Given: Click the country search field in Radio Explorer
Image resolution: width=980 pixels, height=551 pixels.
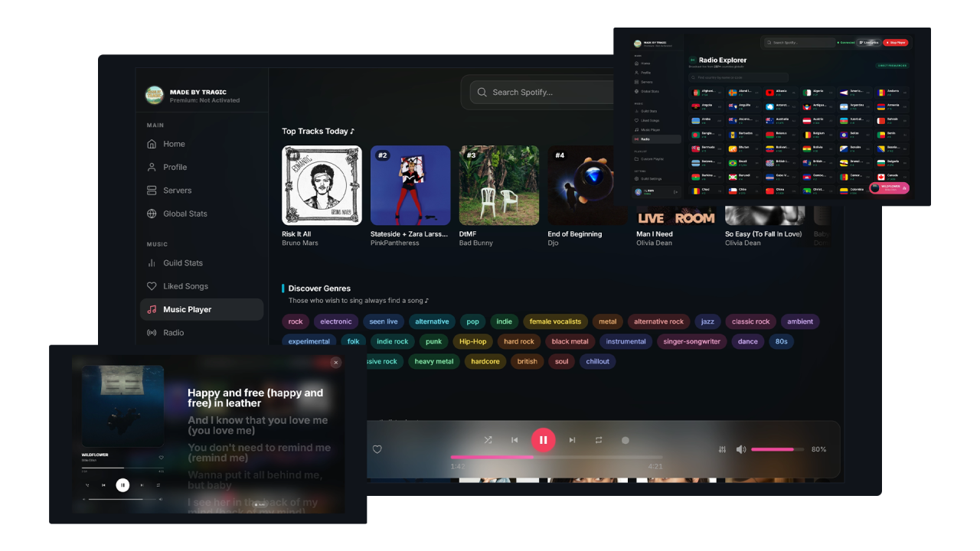Looking at the screenshot, I should (739, 77).
